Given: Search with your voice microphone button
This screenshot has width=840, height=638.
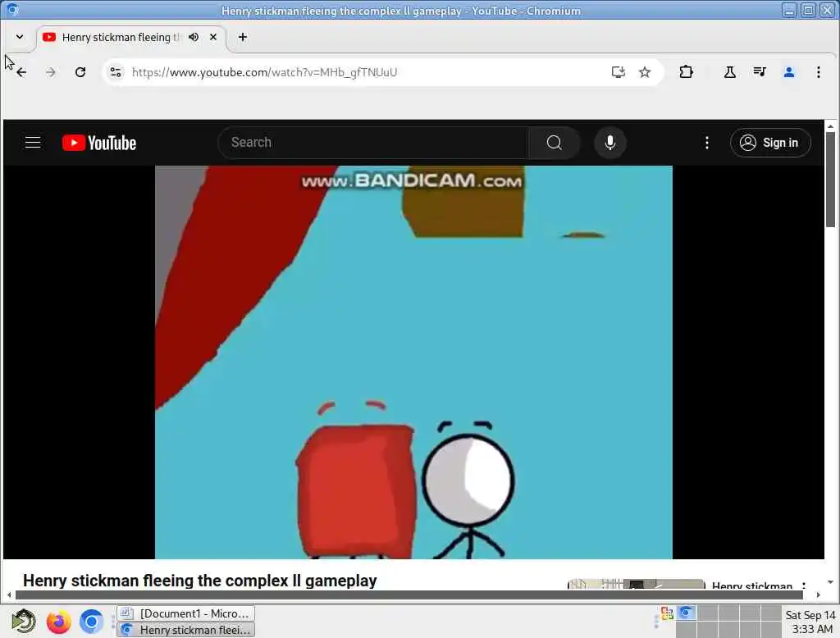Looking at the screenshot, I should 609,143.
